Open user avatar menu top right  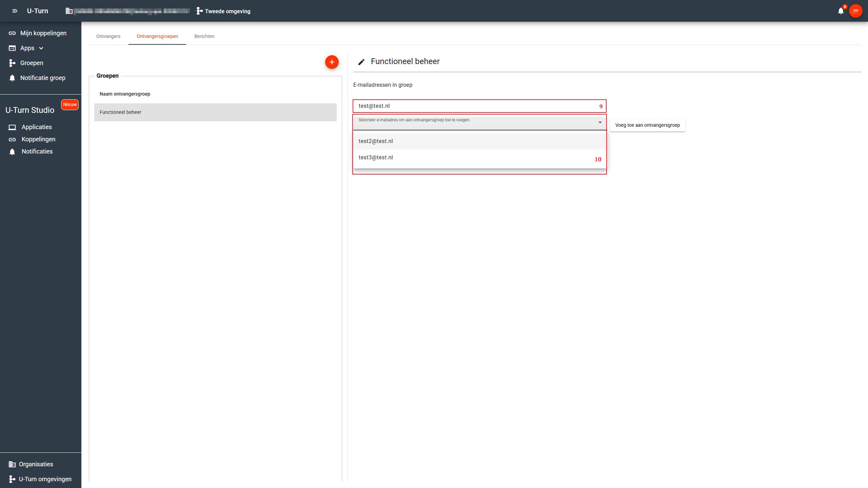(x=855, y=11)
